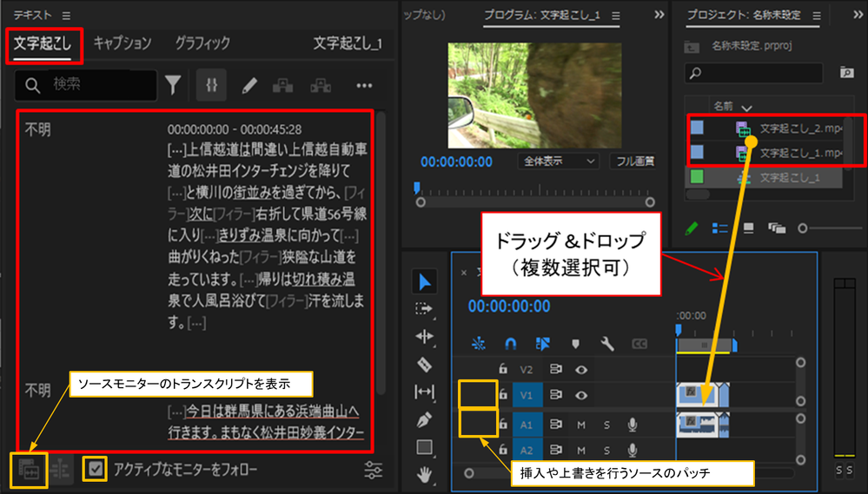Open the プログラム monitor panel menu
The width and height of the screenshot is (868, 494).
(615, 16)
